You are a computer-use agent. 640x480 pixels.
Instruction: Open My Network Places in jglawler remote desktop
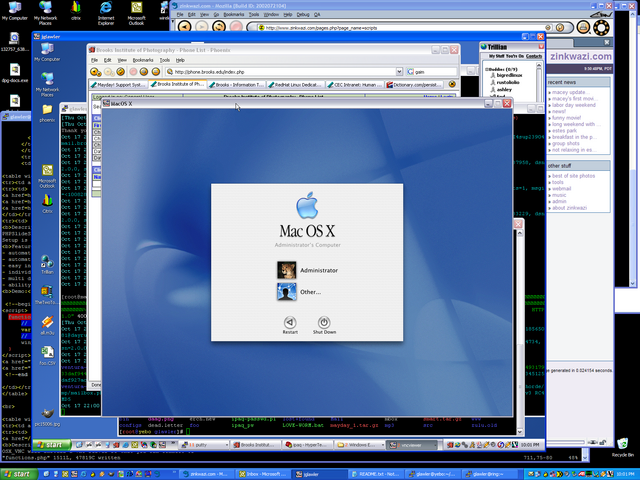tap(47, 84)
